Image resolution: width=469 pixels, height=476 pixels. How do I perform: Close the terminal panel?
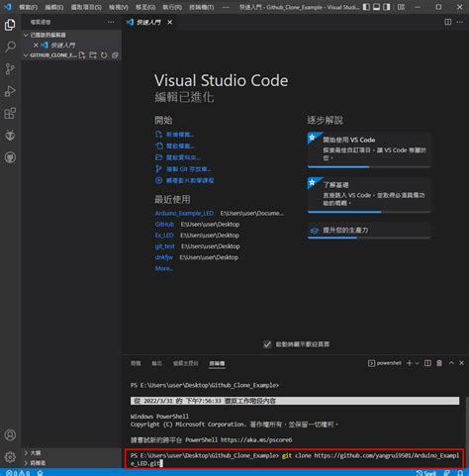(461, 363)
